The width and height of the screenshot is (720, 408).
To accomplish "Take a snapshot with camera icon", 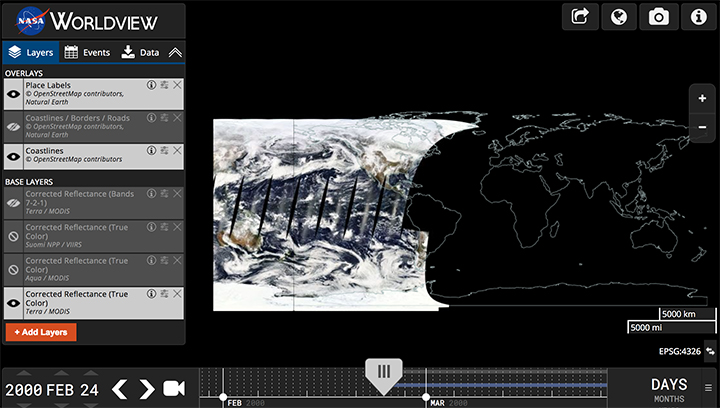I will (x=658, y=16).
